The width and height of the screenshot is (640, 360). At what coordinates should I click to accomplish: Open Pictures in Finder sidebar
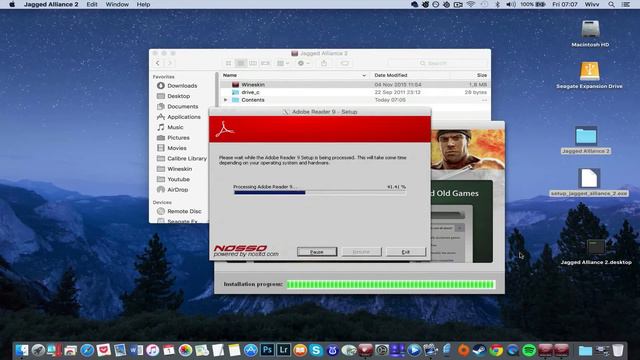[173, 138]
